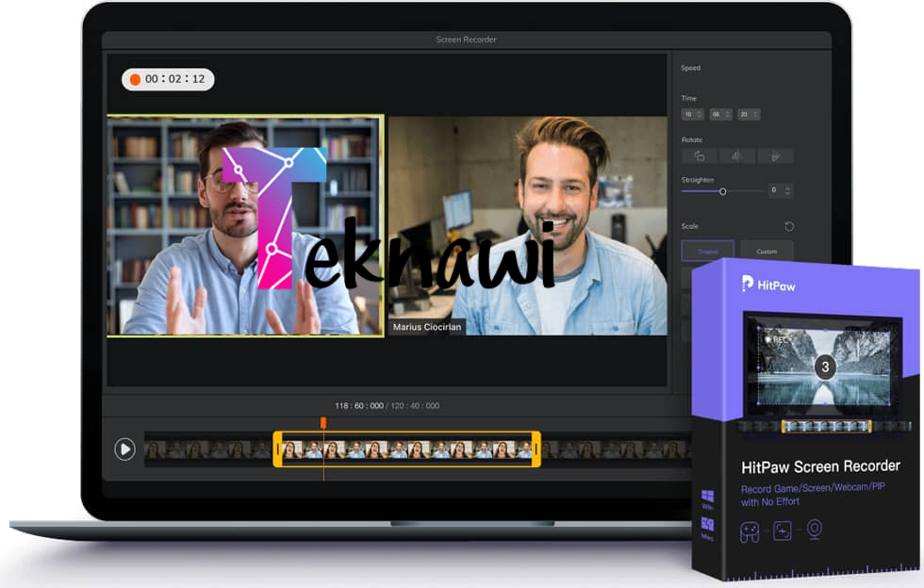
Task: Select the Custom scale option
Action: 767,251
